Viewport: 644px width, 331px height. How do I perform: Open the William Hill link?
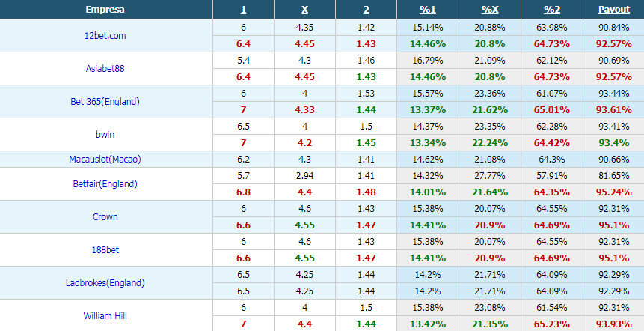[x=105, y=315]
